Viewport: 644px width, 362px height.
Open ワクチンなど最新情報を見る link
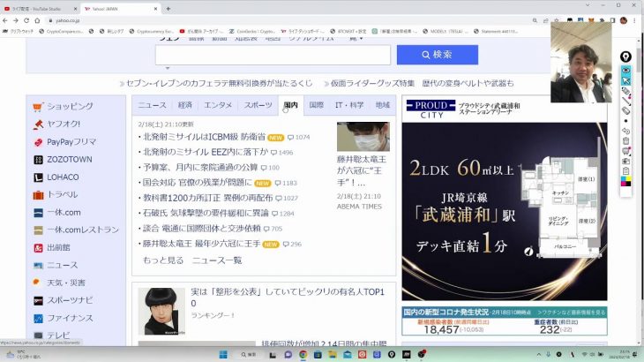tap(572, 313)
